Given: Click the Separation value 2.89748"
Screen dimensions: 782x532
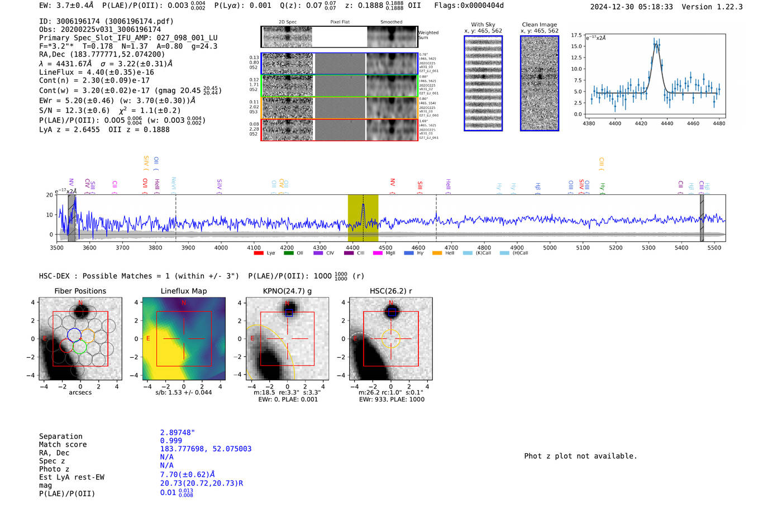Looking at the screenshot, I should [x=178, y=433].
